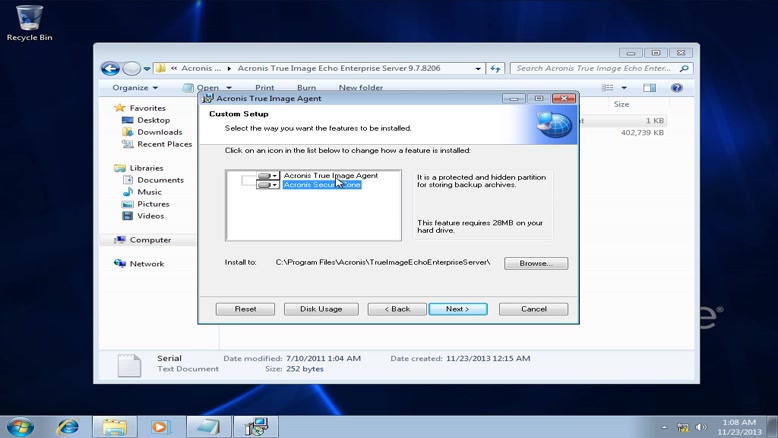Click the < Back button
This screenshot has width=778, height=438.
[x=397, y=309]
